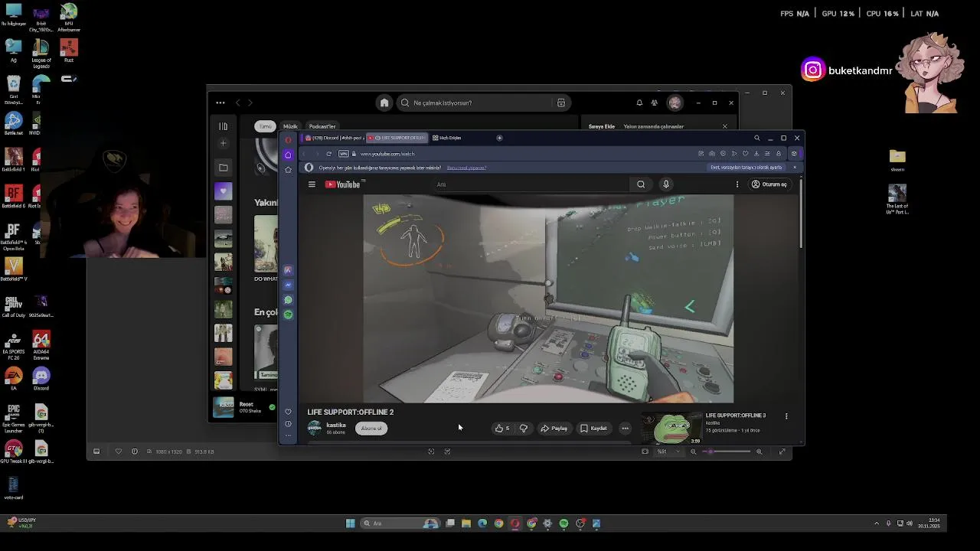Toggle the Opera VPN badge
This screenshot has height=551, width=980.
pos(344,154)
